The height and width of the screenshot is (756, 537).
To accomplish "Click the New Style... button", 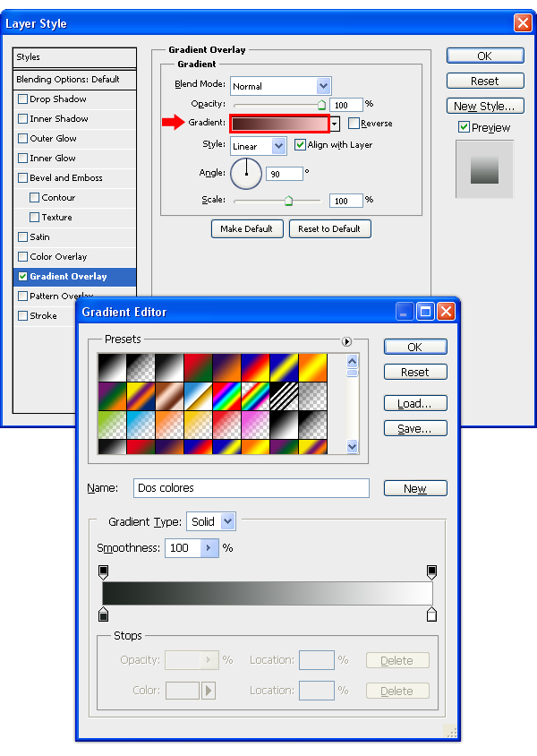I will pos(485,106).
